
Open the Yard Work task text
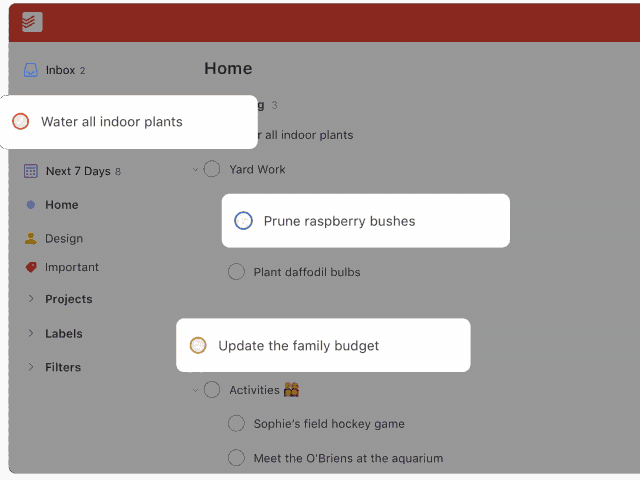point(257,169)
